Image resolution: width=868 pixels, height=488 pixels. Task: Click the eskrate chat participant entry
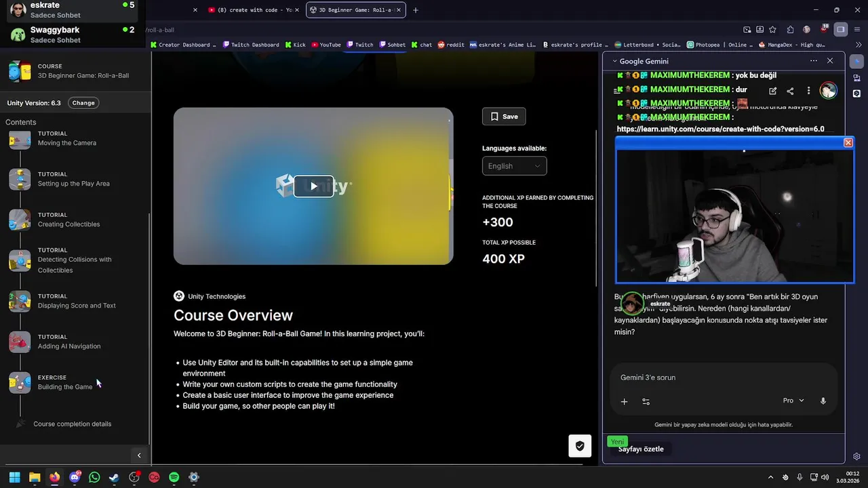(71, 10)
